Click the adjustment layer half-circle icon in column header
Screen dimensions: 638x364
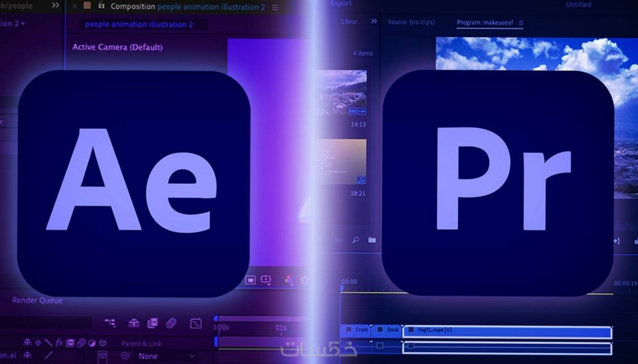[x=92, y=343]
